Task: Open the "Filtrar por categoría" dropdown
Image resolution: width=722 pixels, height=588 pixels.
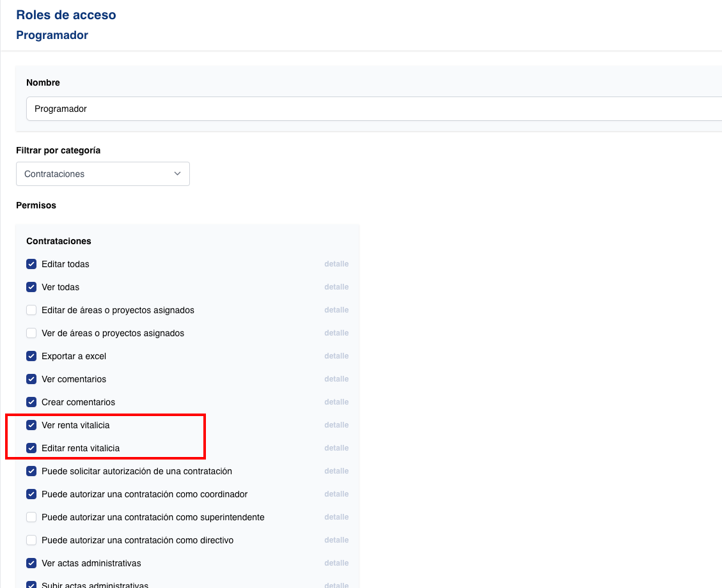Action: point(102,174)
